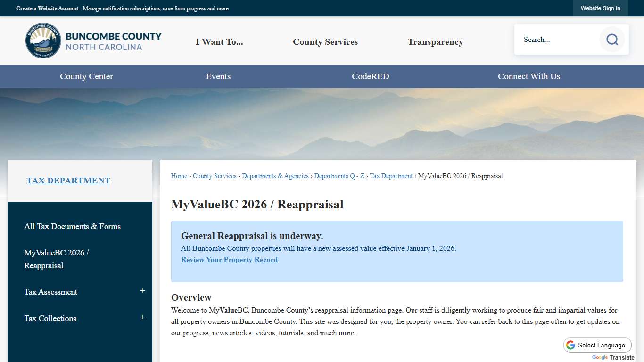Expand the Tax Assessment menu
Screen dimensions: 644x362
click(x=142, y=291)
